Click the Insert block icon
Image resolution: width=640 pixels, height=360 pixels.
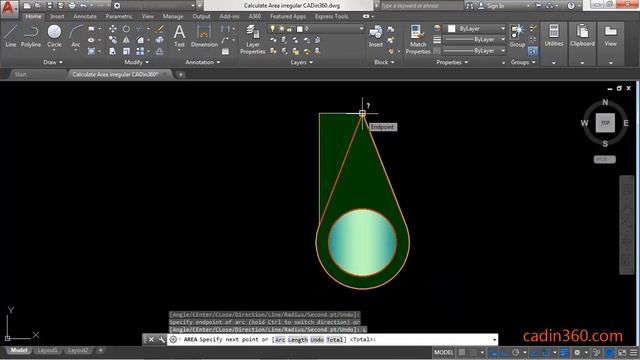pyautogui.click(x=376, y=36)
